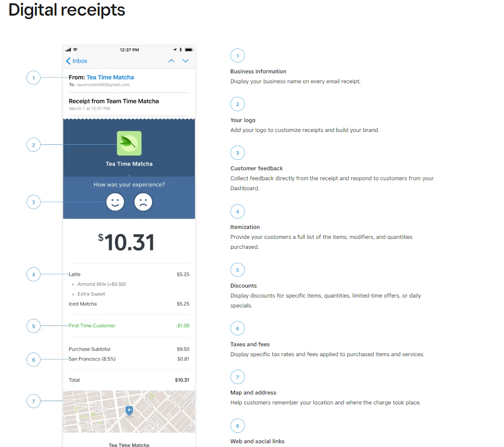Click the Taxes and fees heading
The image size is (504, 447).
coord(250,344)
